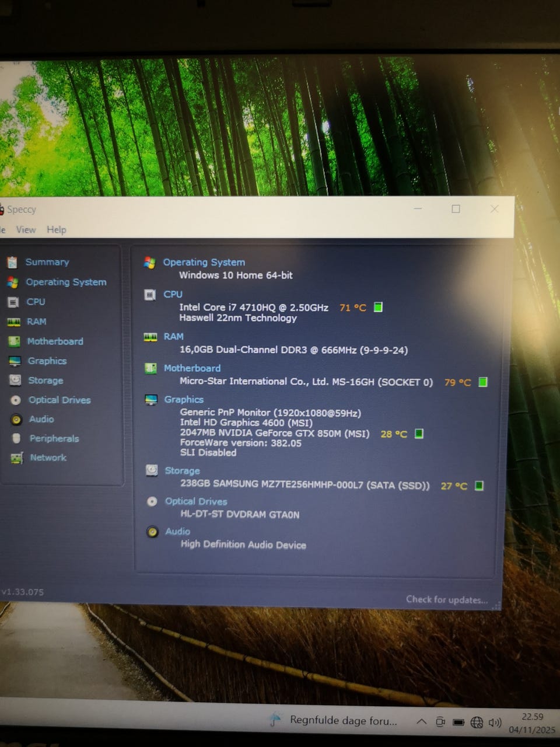Click the battery icon in the system tray
The width and height of the screenshot is (560, 747).
pos(459,722)
